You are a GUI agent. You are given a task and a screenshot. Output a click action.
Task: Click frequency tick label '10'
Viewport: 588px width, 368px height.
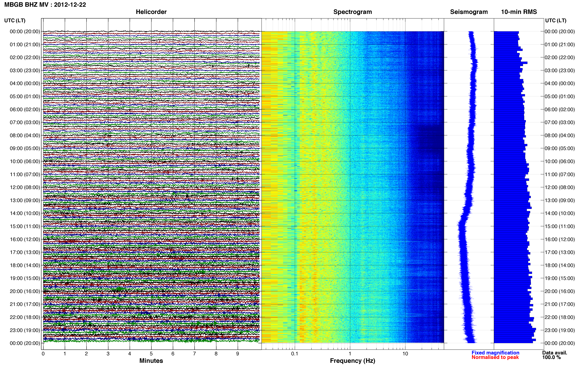(405, 354)
